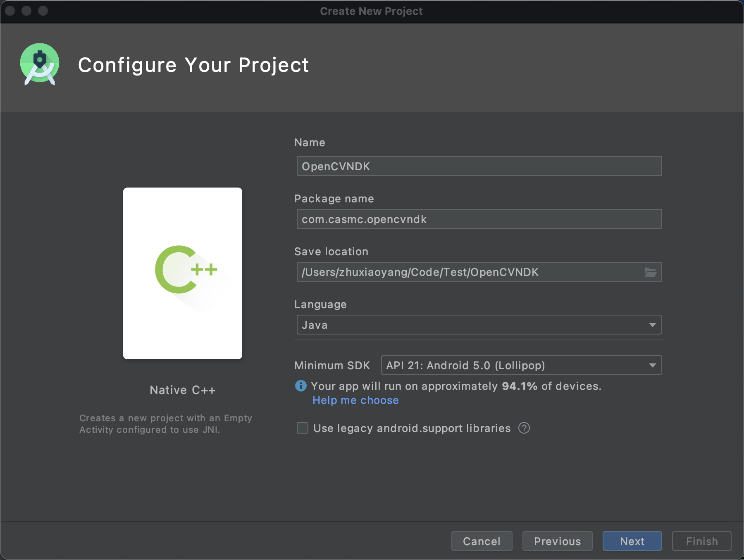The image size is (744, 560).
Task: Go back with the Previous button
Action: 558,541
